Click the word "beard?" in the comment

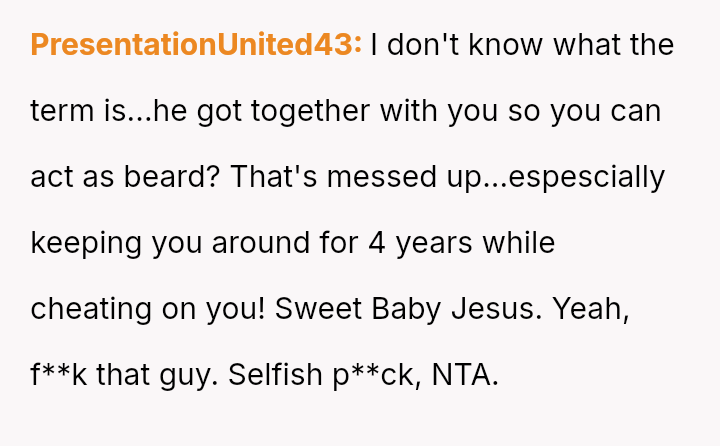[x=170, y=177]
